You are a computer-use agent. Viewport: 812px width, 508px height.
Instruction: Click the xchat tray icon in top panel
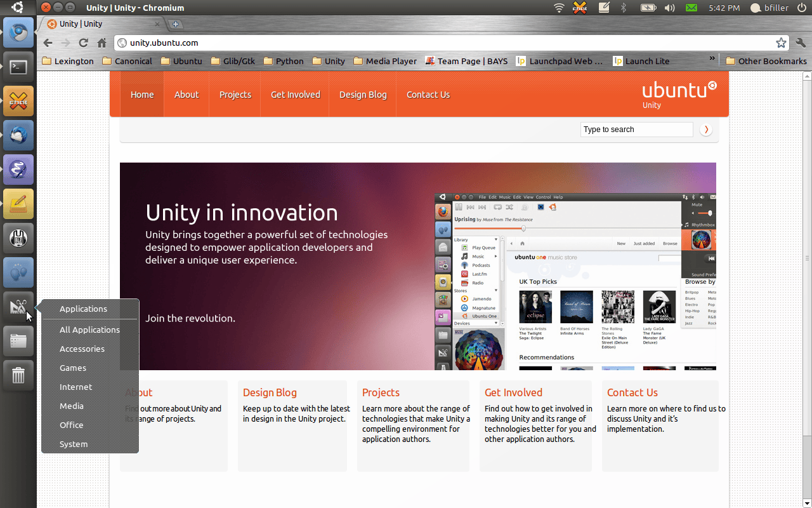(580, 8)
